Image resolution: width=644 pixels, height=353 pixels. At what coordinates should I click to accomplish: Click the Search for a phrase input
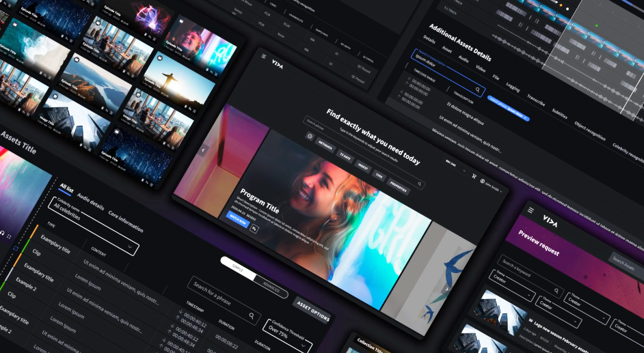(x=224, y=300)
